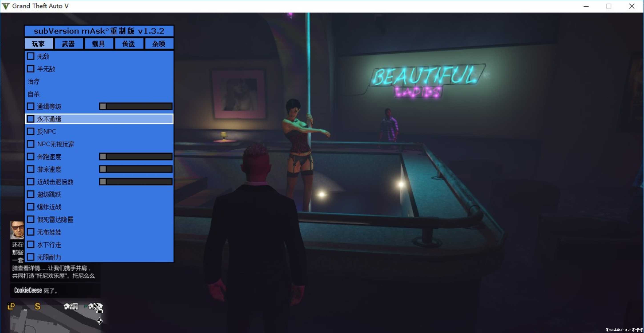This screenshot has width=644, height=333.
Task: Tick the 无布娃娃 checkbox
Action: point(30,232)
